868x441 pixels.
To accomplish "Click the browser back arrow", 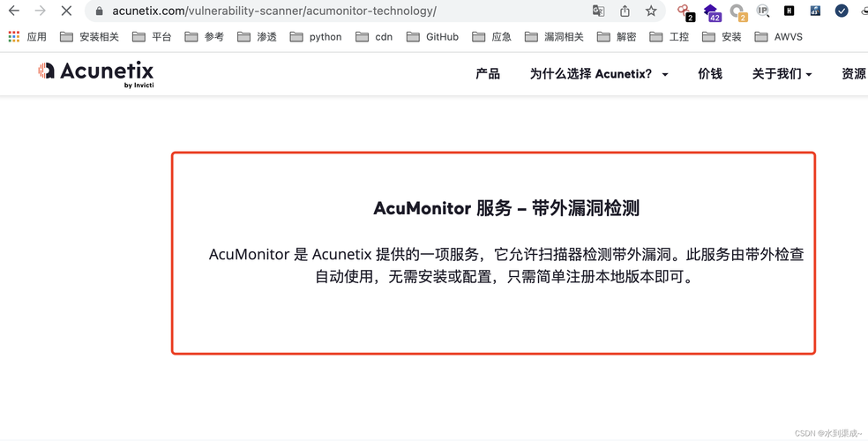I will [14, 11].
